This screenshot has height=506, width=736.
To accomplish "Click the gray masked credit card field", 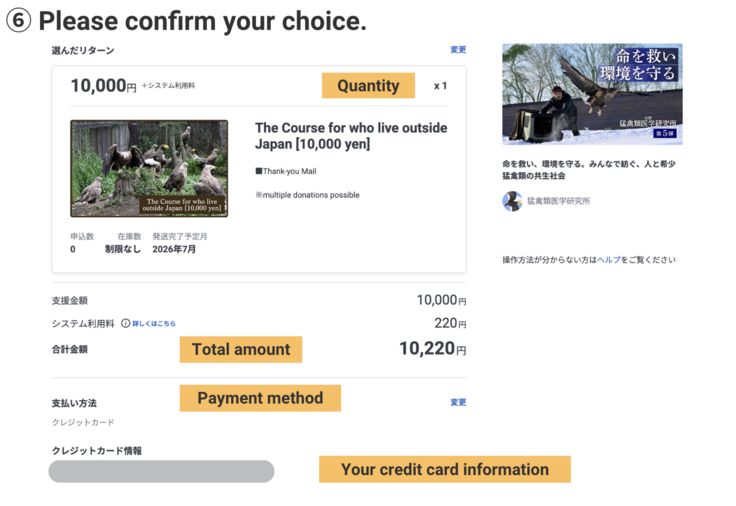I will pyautogui.click(x=161, y=471).
